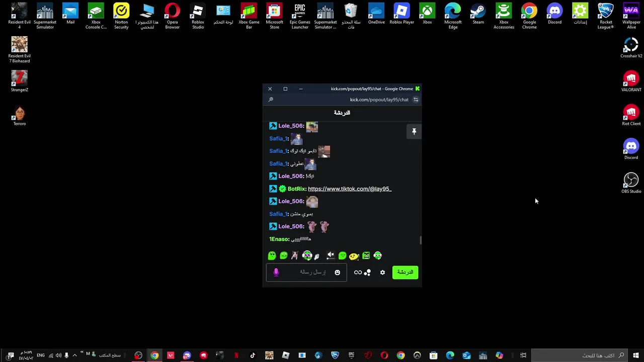Click the purple microphone icon in message box
This screenshot has width=644, height=362.
pyautogui.click(x=276, y=273)
